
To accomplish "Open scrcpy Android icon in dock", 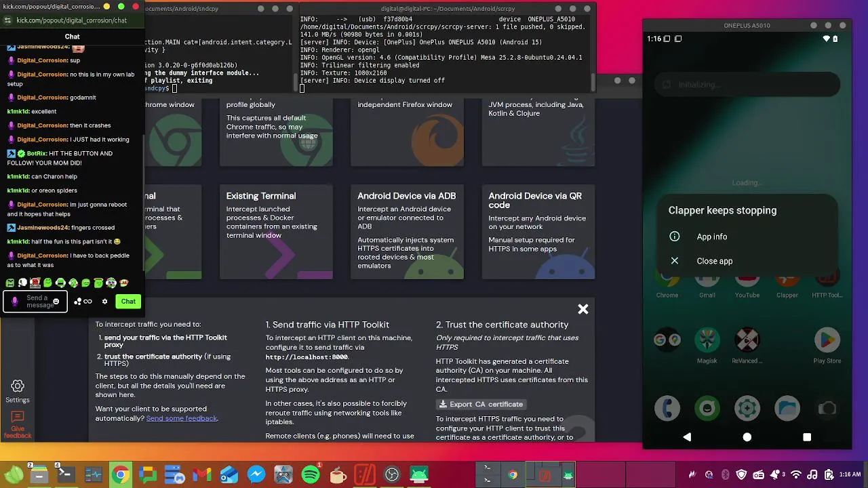I will click(x=419, y=474).
